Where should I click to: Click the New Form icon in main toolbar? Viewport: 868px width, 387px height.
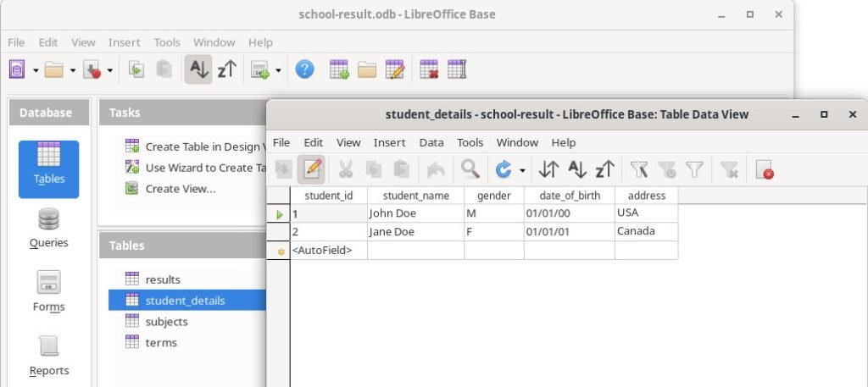259,69
